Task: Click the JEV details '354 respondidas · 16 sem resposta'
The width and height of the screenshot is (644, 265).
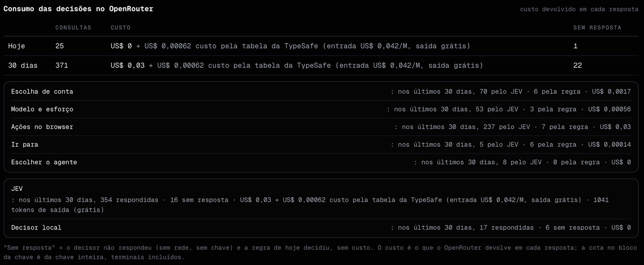Action: click(x=164, y=200)
